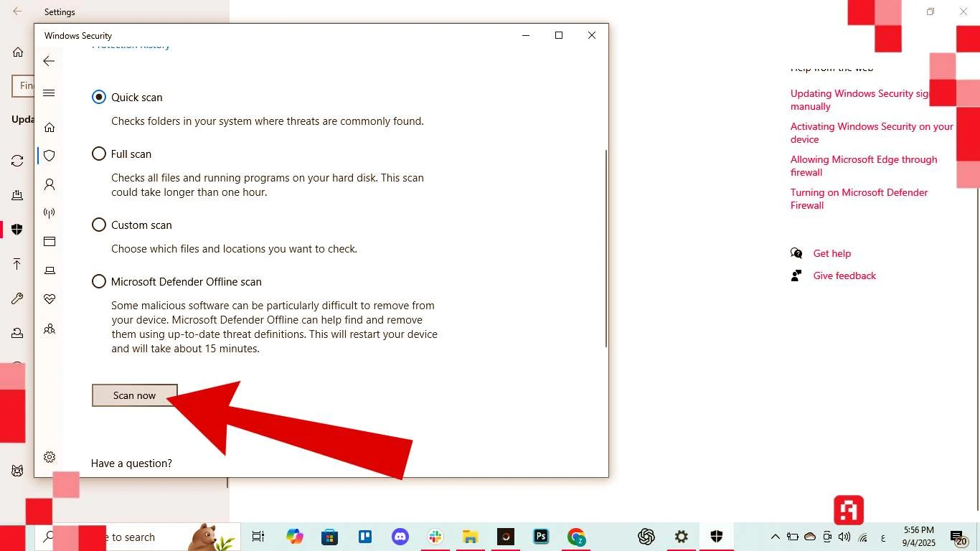This screenshot has width=980, height=551.
Task: Open volume control in system tray
Action: 844,537
